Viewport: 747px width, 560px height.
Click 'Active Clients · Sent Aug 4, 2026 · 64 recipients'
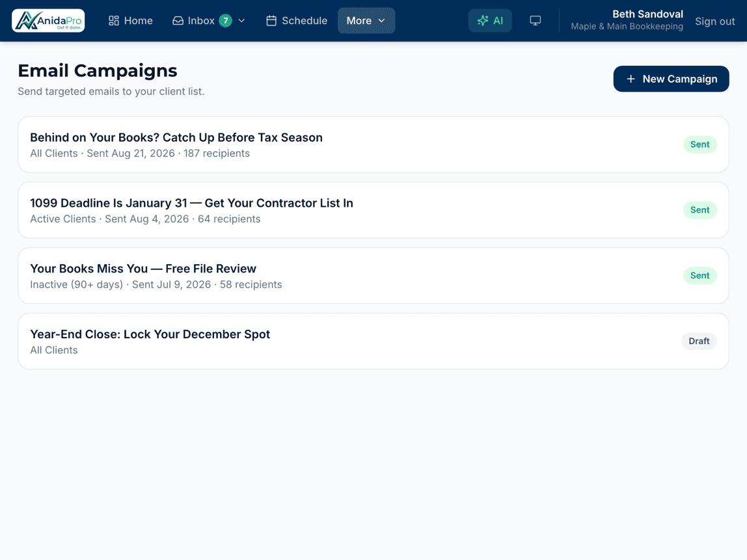[x=145, y=219]
